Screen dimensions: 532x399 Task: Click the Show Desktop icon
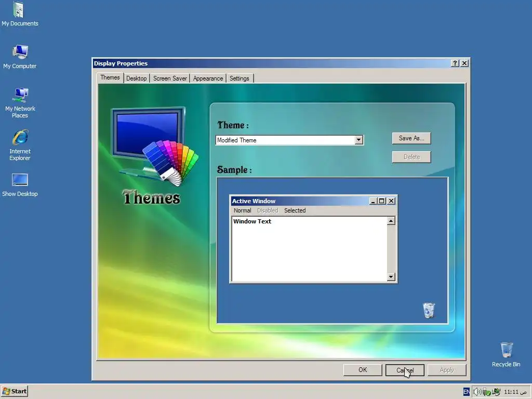(x=20, y=185)
